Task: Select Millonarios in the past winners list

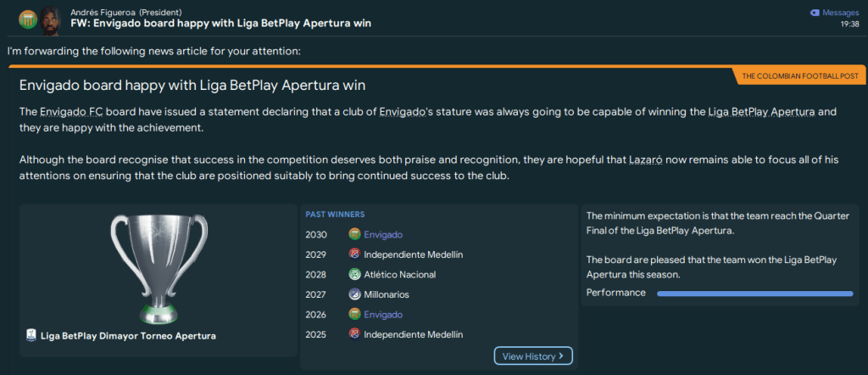Action: pos(388,294)
